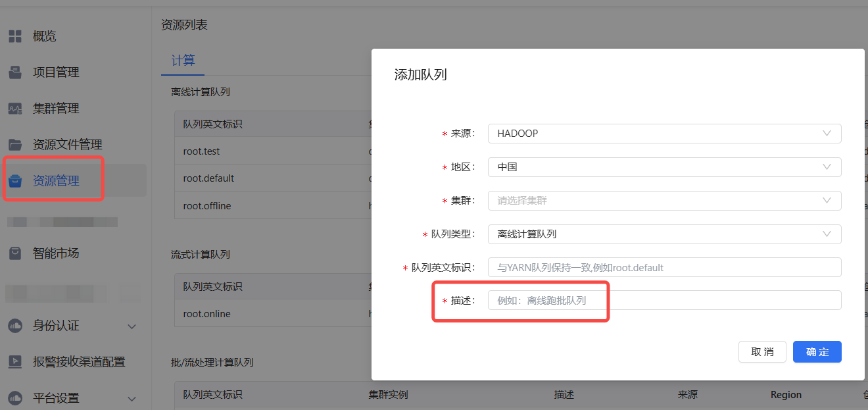Expand the 平台设置 submenu chevron

click(132, 399)
